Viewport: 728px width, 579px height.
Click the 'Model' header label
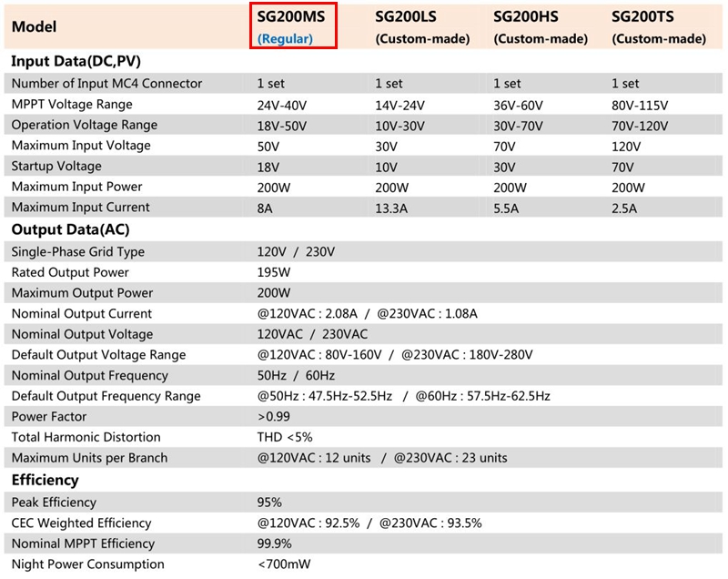pyautogui.click(x=34, y=27)
